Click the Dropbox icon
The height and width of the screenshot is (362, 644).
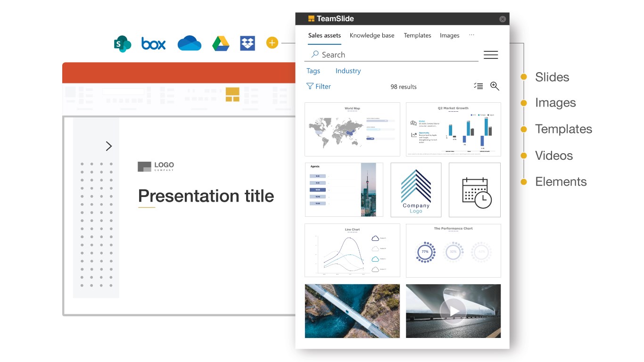click(248, 43)
